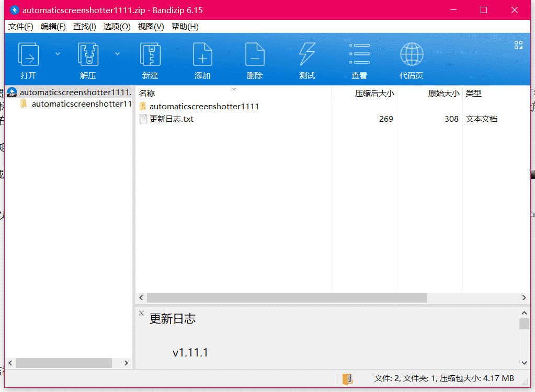The image size is (535, 392).
Task: Click the Extract (解压) toolbar icon
Action: click(x=88, y=54)
